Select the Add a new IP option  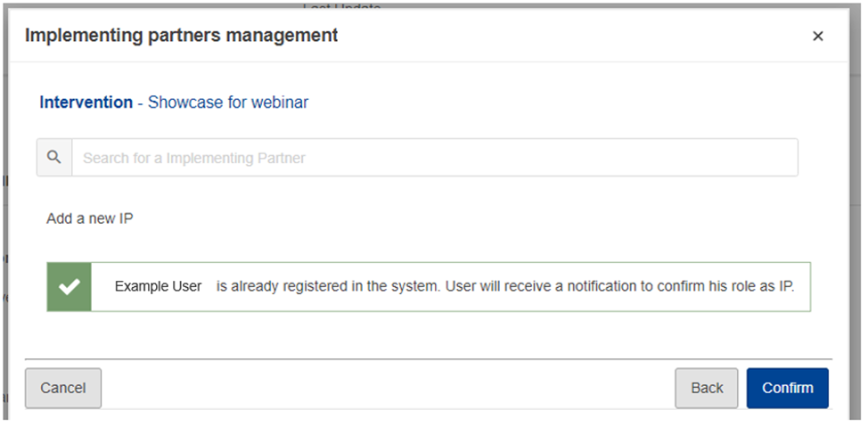(x=90, y=218)
